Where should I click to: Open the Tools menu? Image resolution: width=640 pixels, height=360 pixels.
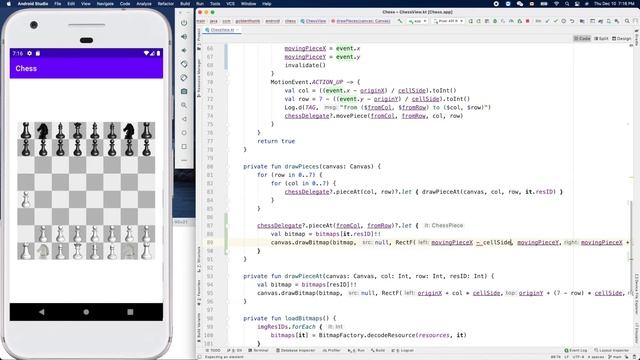pyautogui.click(x=215, y=4)
